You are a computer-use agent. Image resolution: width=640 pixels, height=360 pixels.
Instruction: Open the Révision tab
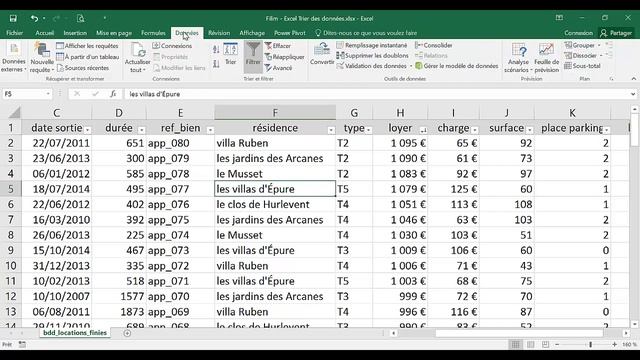[219, 33]
